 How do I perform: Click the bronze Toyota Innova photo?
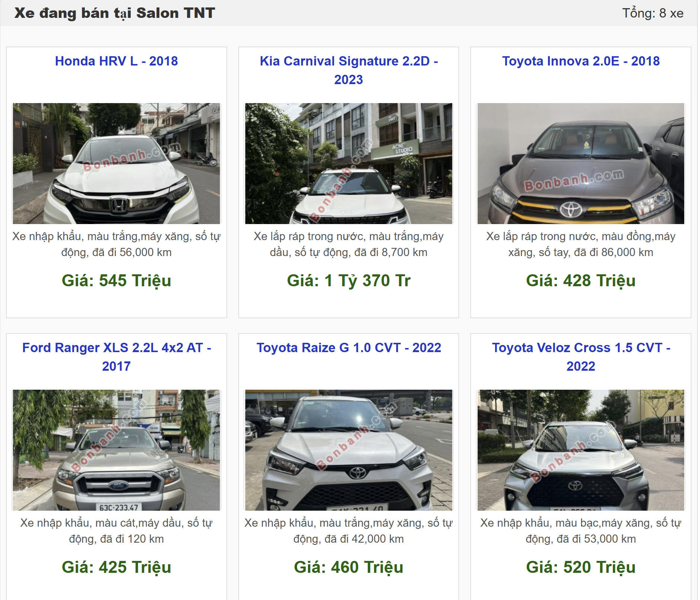581,163
